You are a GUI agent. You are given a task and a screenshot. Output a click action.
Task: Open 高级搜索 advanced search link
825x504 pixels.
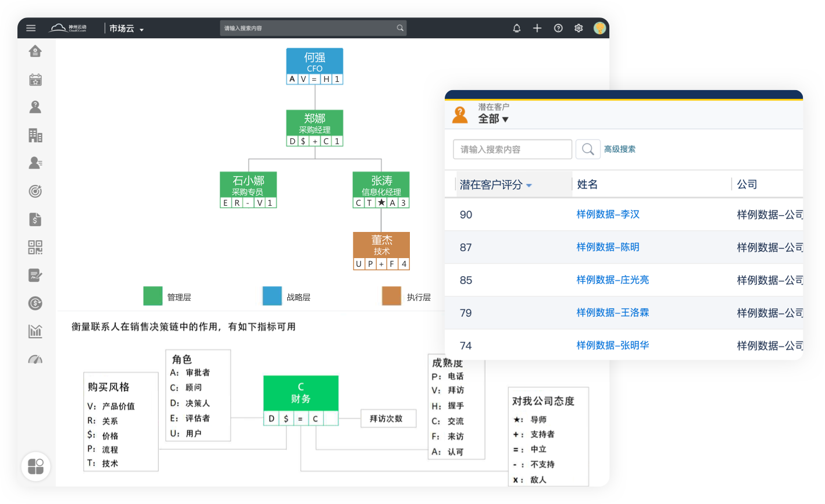point(620,149)
